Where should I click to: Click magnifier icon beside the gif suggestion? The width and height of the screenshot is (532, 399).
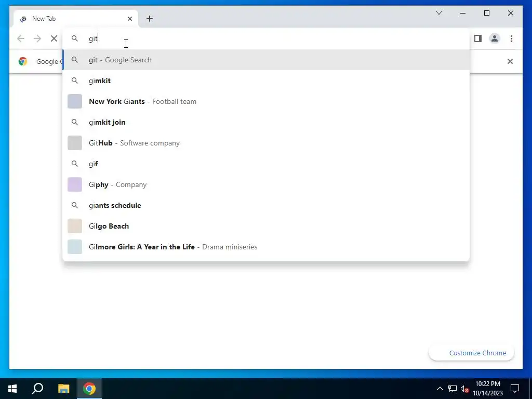pos(75,164)
